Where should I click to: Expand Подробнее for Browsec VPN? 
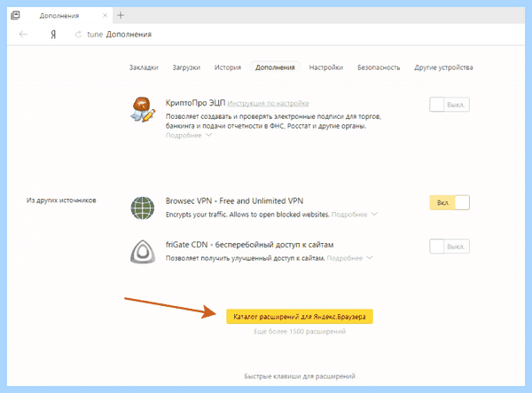[354, 215]
